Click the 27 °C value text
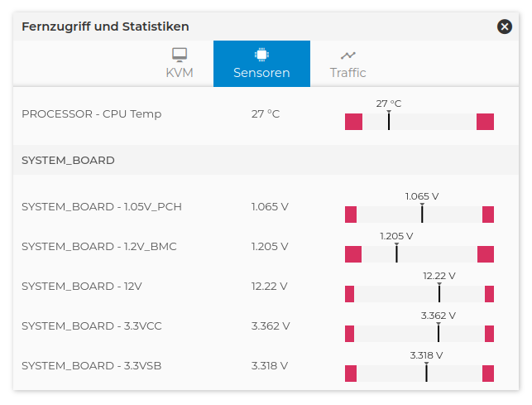 pyautogui.click(x=266, y=113)
